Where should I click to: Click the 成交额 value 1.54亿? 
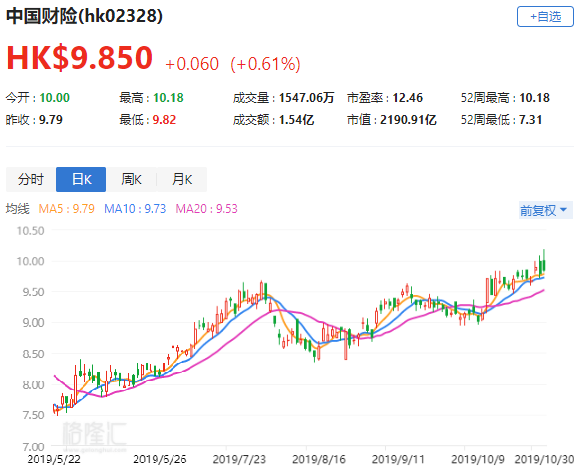(297, 120)
